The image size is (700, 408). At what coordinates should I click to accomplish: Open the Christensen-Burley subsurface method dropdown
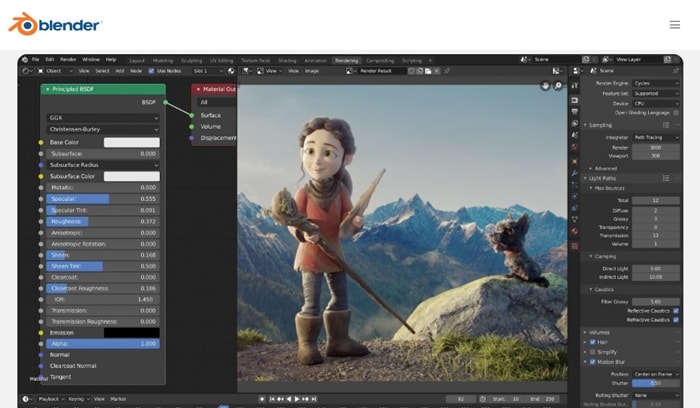click(x=103, y=129)
